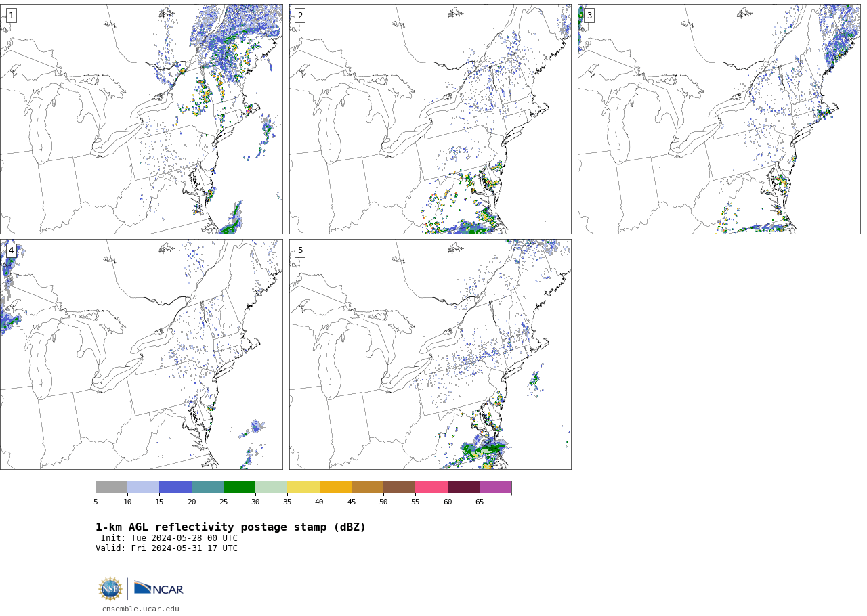Viewport: 867px width, 616px height.
Task: Click the NCAR logo
Action: pyautogui.click(x=158, y=589)
